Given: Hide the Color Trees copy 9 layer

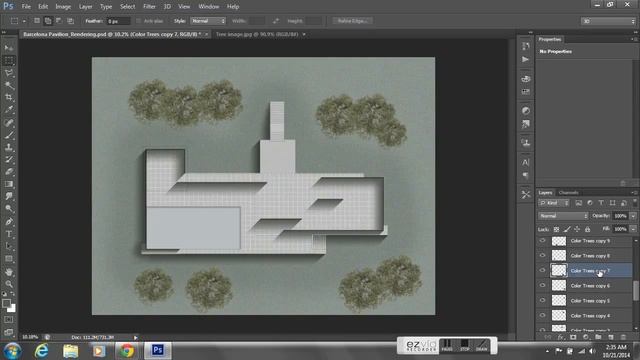Looking at the screenshot, I should (x=542, y=241).
